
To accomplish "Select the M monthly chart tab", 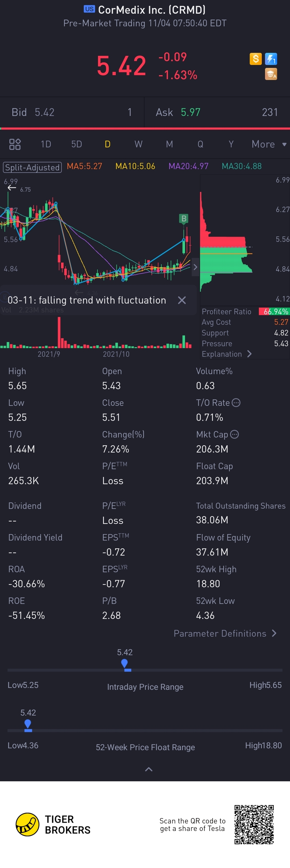I will [169, 144].
